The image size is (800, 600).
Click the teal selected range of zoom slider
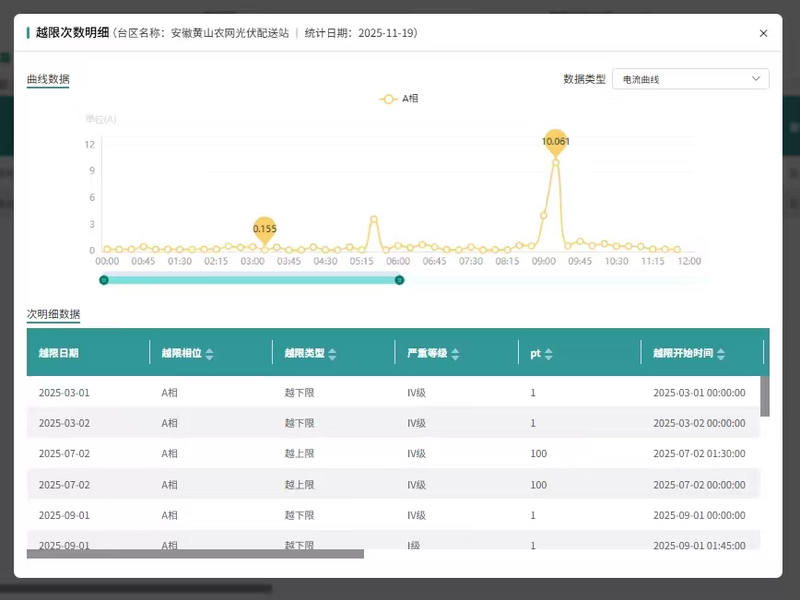[252, 280]
